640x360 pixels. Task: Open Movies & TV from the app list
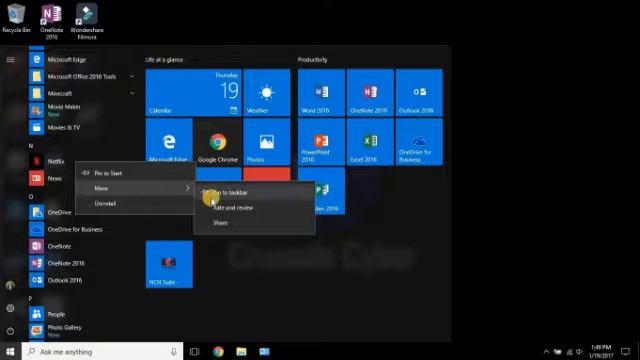[x=82, y=127]
